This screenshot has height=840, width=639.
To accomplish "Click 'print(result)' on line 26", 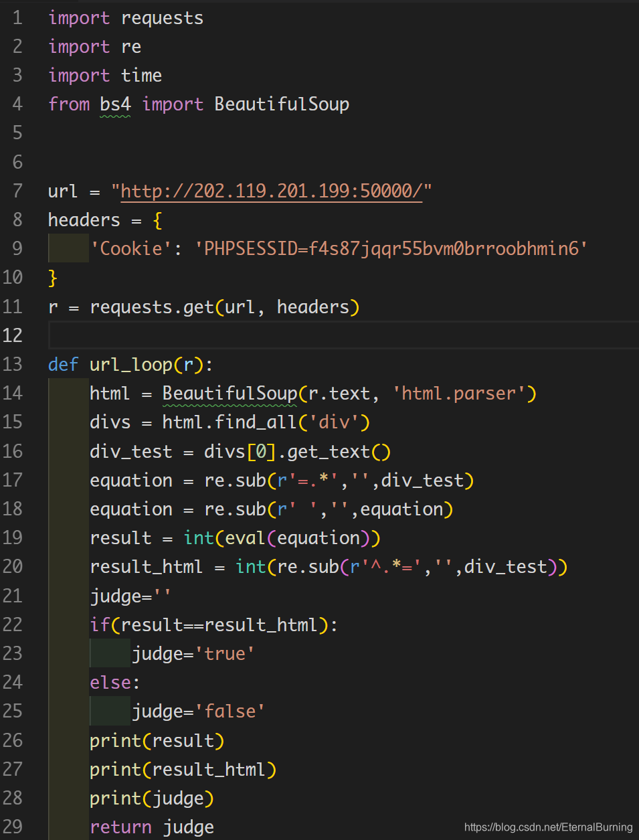I will (x=157, y=740).
